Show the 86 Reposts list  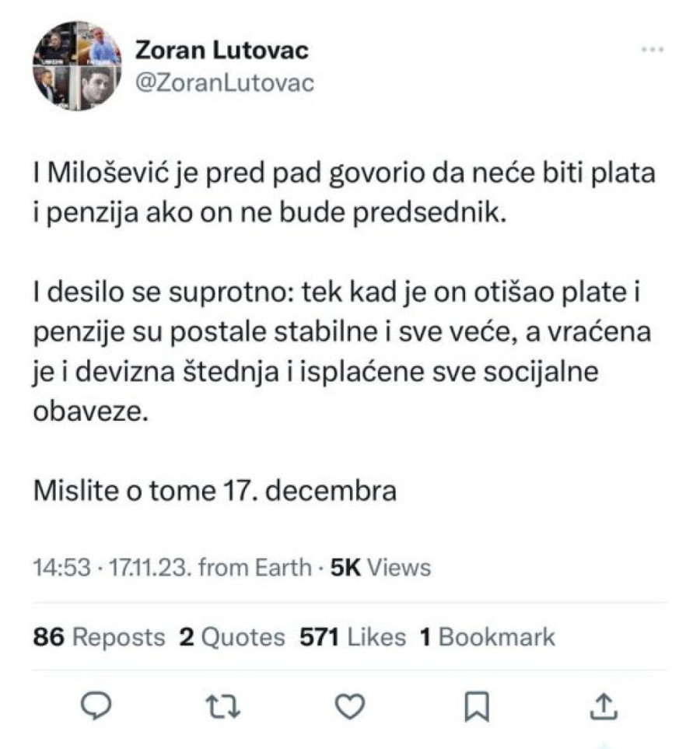pos(100,638)
